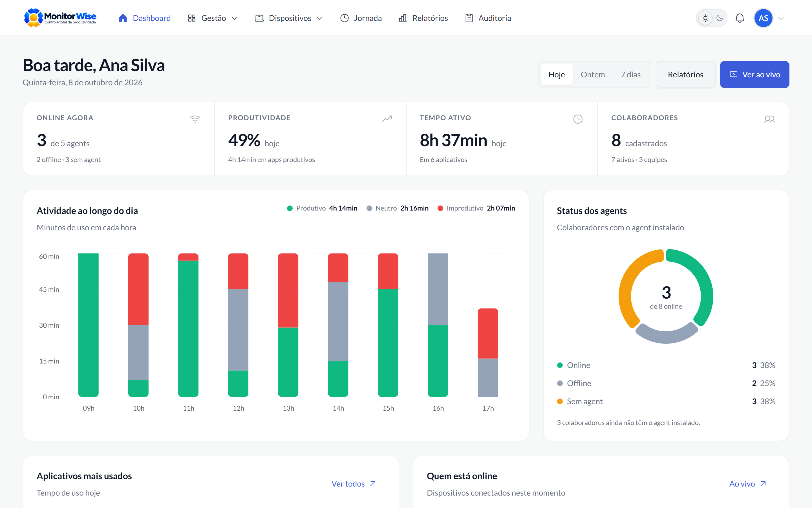812x508 pixels.
Task: Click the people icon in Colaboradores card
Action: 769,119
